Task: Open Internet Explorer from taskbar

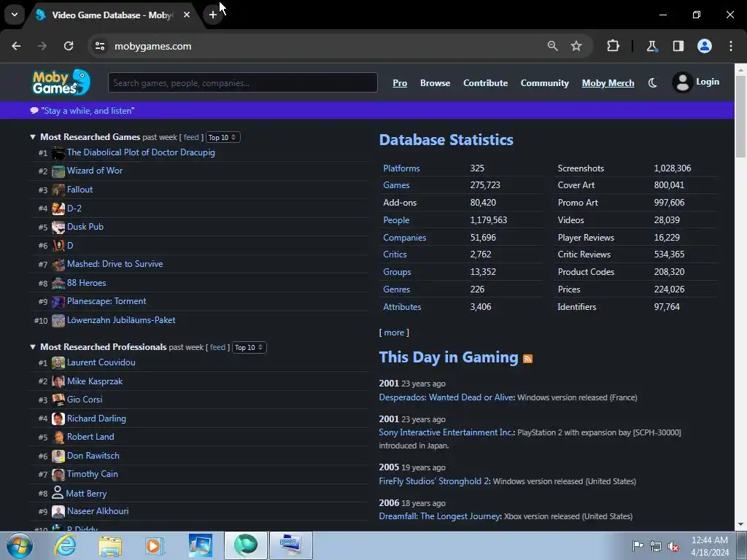Action: tap(65, 545)
